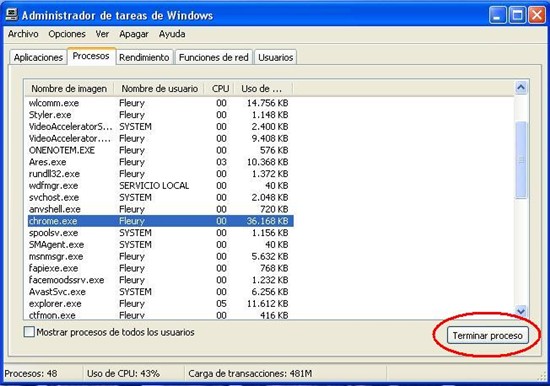This screenshot has width=550, height=386.
Task: Minimize the Administrador de tareas window
Action: (497, 15)
